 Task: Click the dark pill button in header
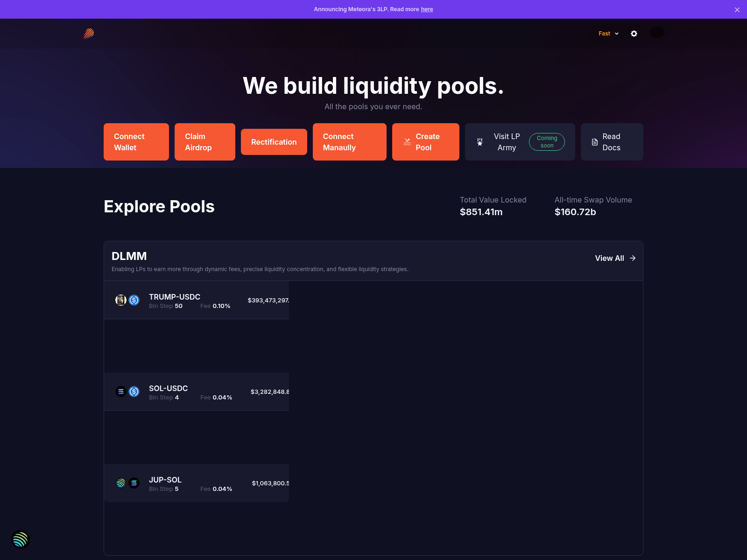point(657,32)
